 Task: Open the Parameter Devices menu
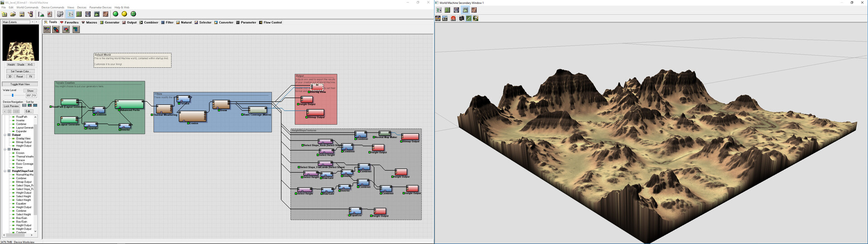pyautogui.click(x=100, y=8)
